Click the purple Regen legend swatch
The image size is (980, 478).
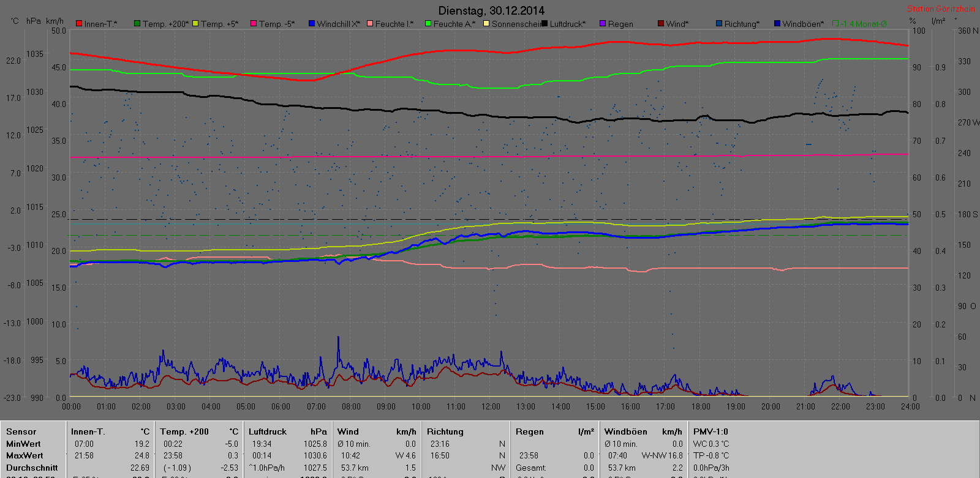[x=603, y=24]
